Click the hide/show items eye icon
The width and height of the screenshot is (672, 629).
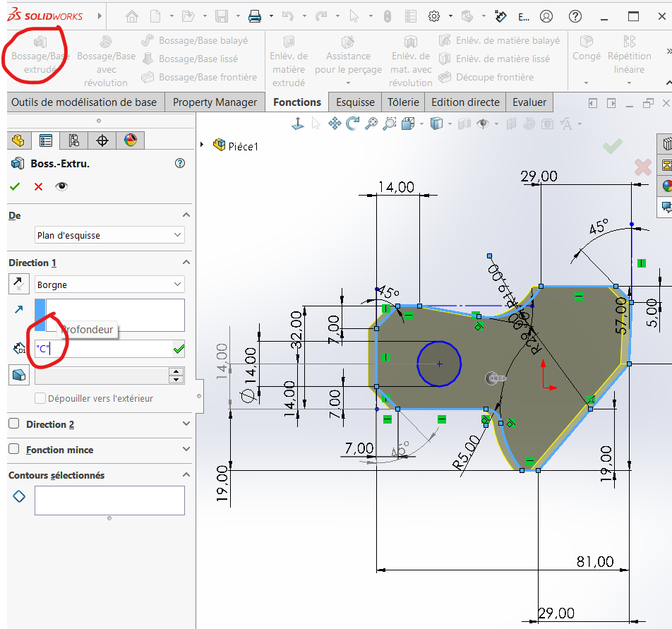click(x=484, y=124)
